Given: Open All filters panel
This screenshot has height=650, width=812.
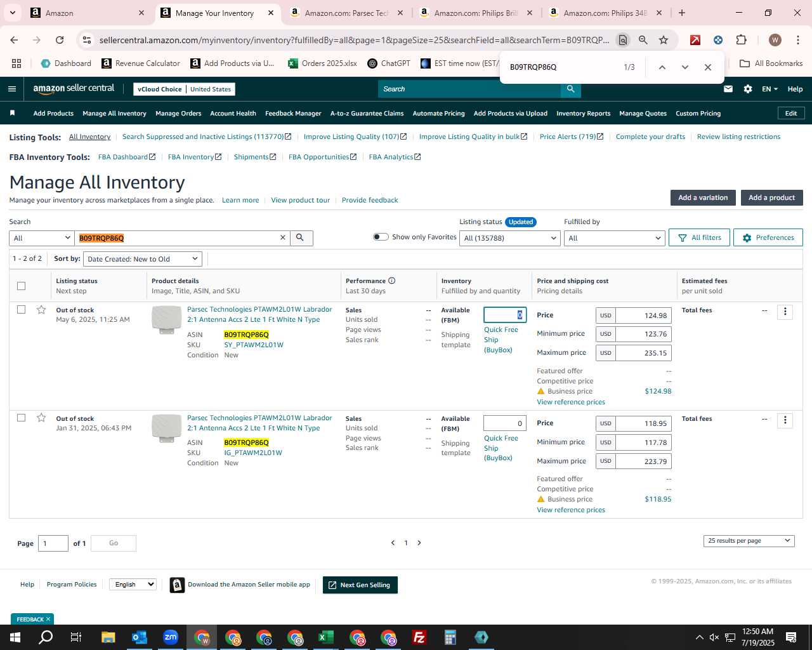Looking at the screenshot, I should click(699, 237).
